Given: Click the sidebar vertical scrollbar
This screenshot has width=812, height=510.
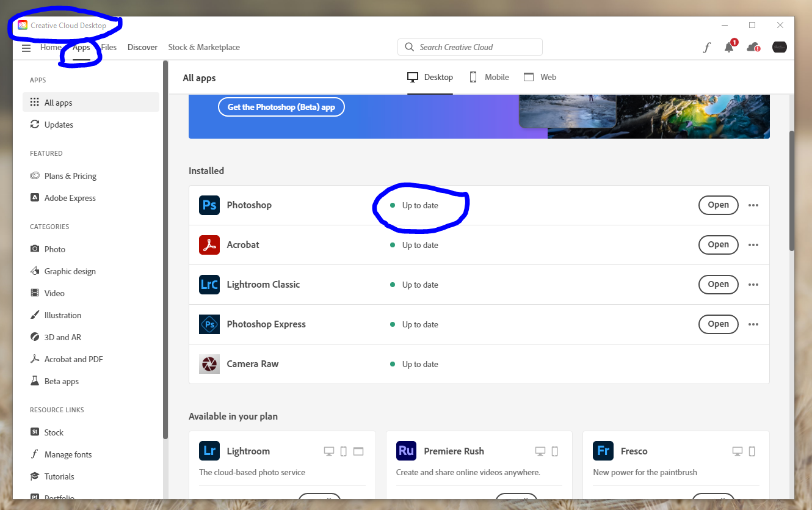Looking at the screenshot, I should pyautogui.click(x=165, y=249).
